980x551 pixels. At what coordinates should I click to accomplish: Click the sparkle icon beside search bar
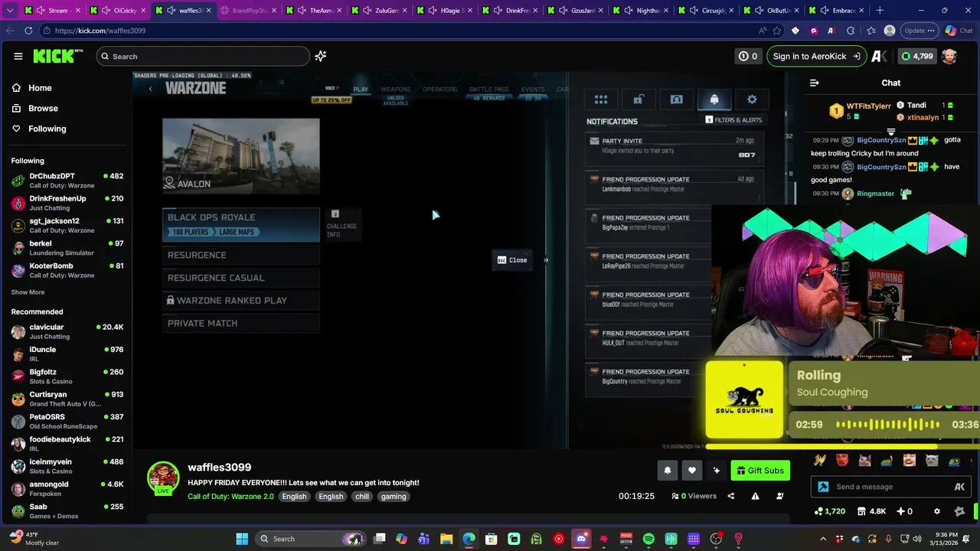[x=321, y=56]
